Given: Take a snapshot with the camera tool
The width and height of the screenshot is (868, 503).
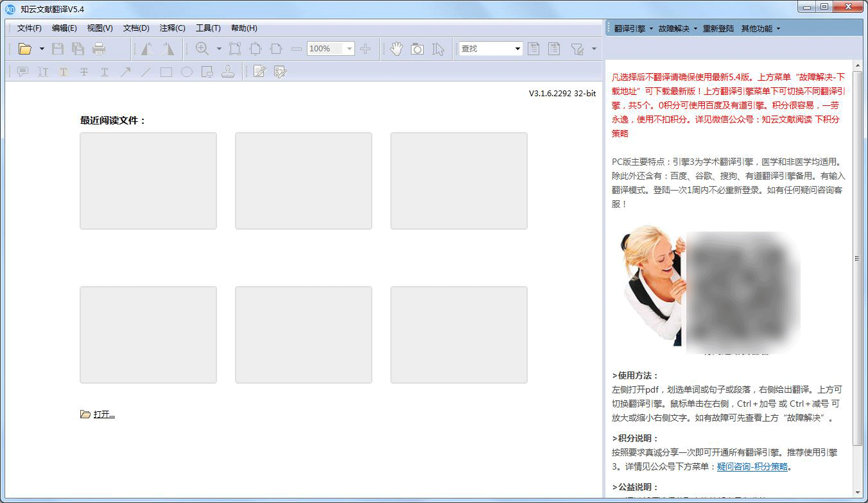Looking at the screenshot, I should click(x=417, y=48).
